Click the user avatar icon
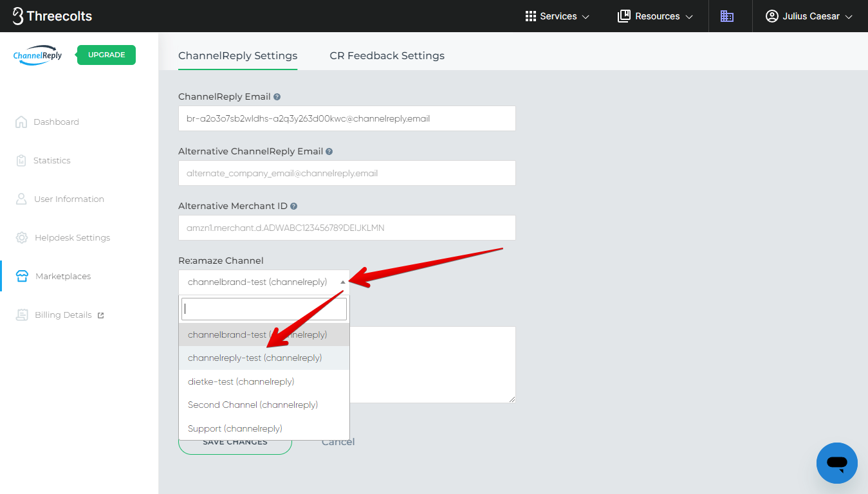Image resolution: width=868 pixels, height=494 pixels. point(772,16)
